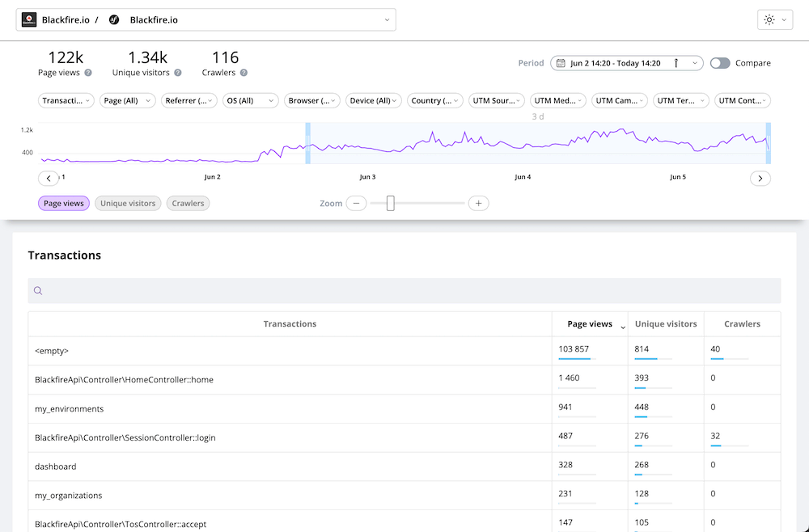Select the dashboard transaction row
Image resolution: width=809 pixels, height=532 pixels.
click(404, 467)
